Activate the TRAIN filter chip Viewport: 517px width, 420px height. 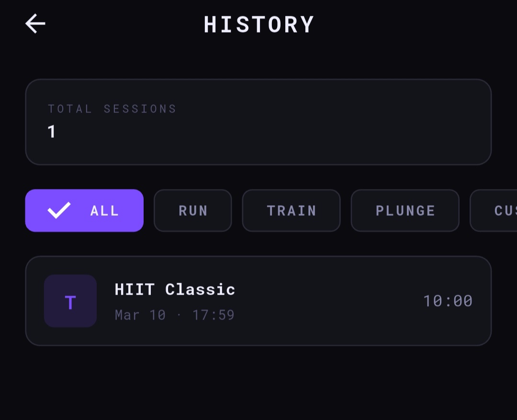(x=291, y=210)
